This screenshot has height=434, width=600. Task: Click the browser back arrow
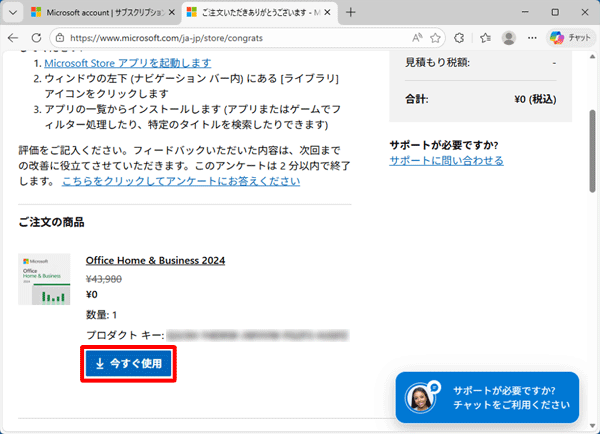pos(13,38)
